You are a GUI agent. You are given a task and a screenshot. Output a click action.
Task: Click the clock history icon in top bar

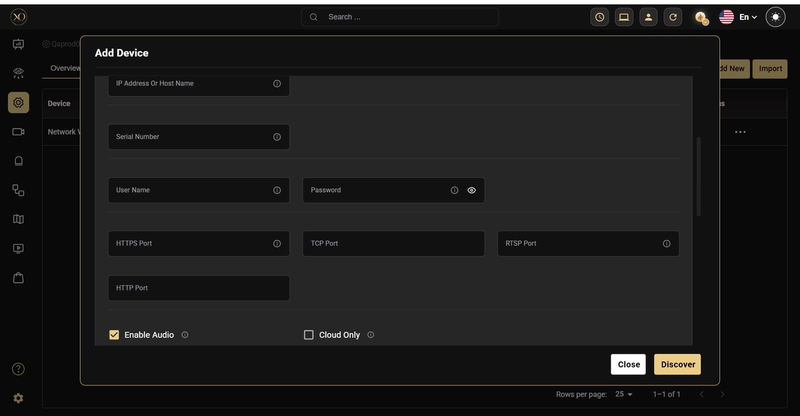[x=599, y=17]
